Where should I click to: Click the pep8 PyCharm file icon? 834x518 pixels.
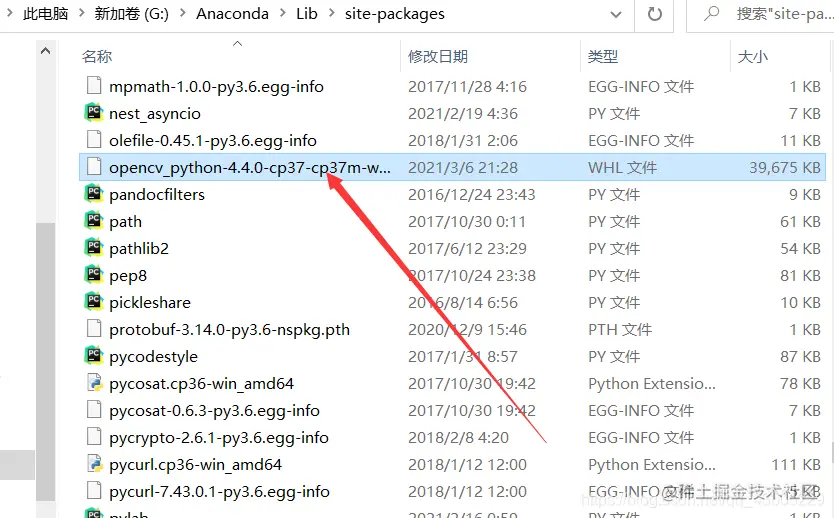(x=94, y=275)
